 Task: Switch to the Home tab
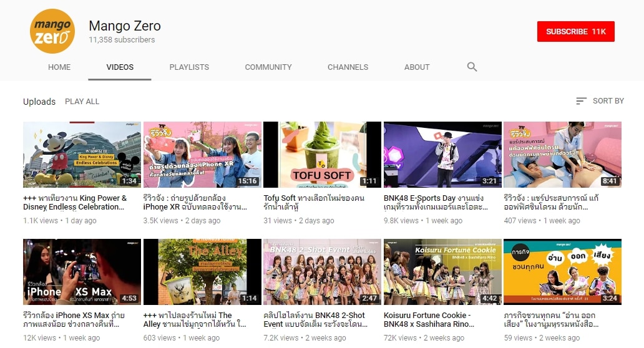59,67
